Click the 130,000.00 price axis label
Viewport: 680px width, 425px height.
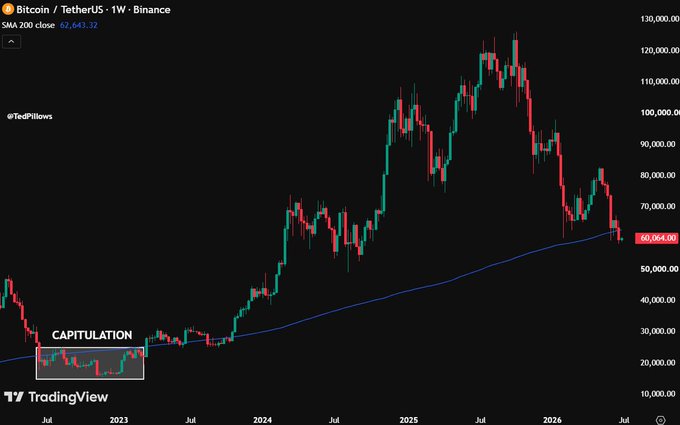coord(660,19)
